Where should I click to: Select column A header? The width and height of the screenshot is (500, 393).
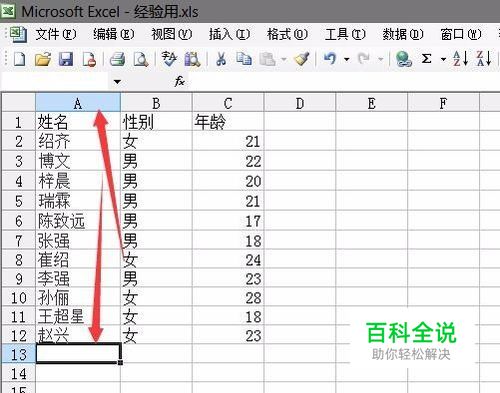78,103
